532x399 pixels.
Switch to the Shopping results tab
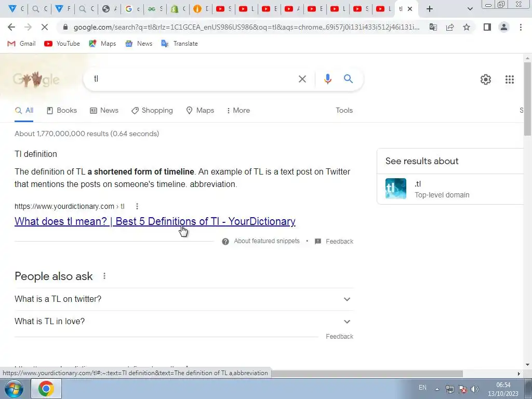pos(152,110)
